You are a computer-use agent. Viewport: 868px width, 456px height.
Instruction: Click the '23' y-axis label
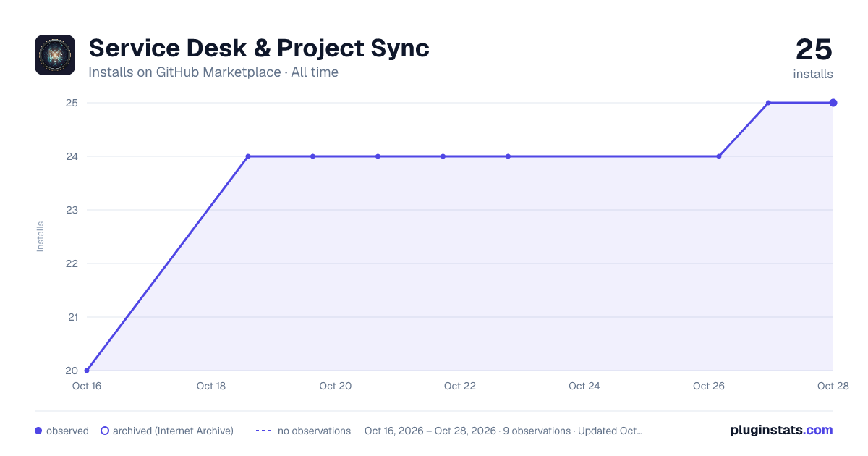72,210
